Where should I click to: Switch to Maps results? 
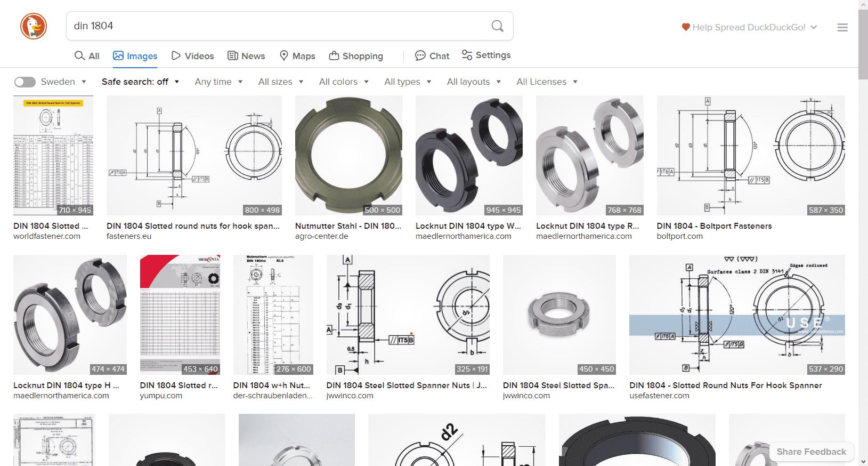tap(297, 56)
